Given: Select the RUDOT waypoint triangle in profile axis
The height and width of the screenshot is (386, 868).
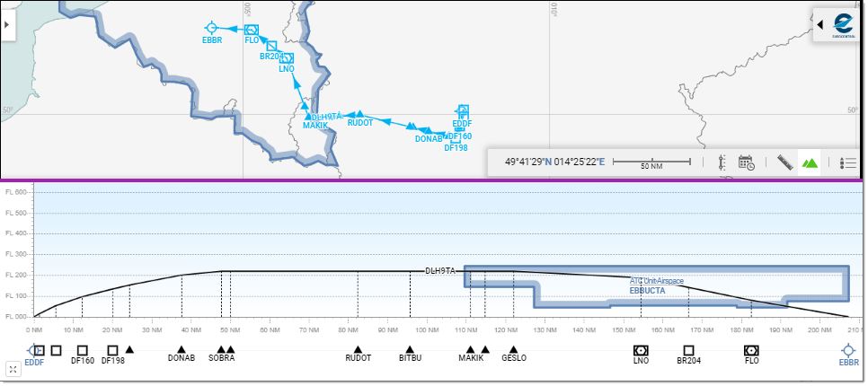Looking at the screenshot, I should (x=358, y=349).
